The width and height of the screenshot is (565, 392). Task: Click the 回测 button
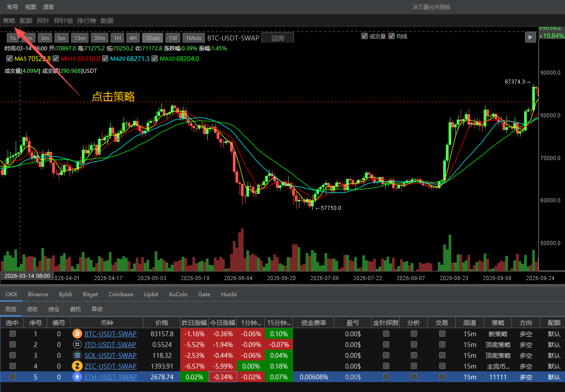click(x=278, y=38)
